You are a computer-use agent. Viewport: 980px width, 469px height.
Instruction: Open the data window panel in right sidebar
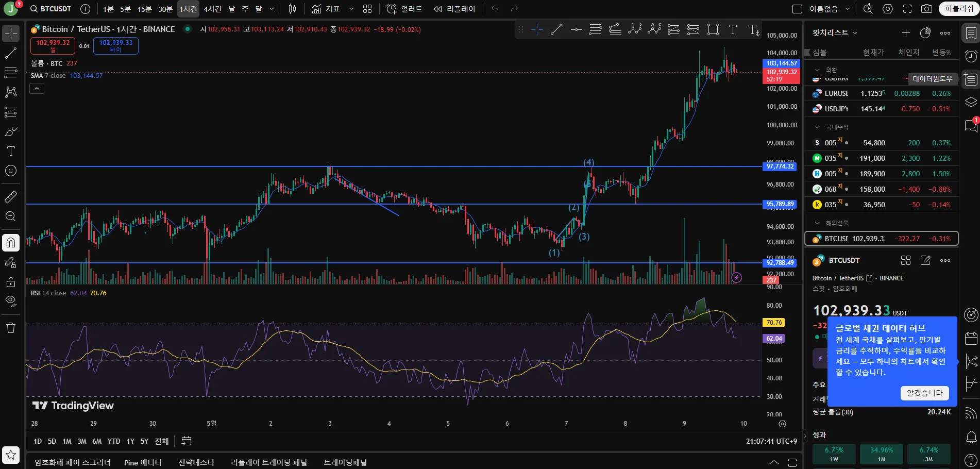[971, 79]
